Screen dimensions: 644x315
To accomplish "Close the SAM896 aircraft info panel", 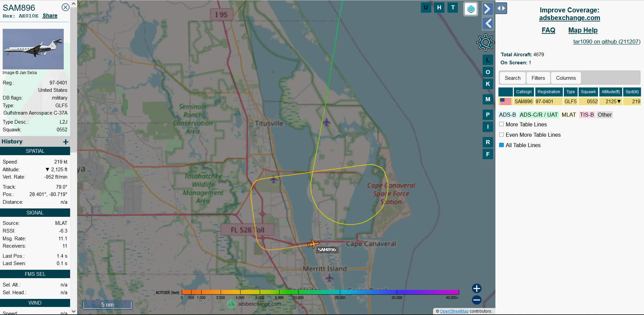I will 65,7.
